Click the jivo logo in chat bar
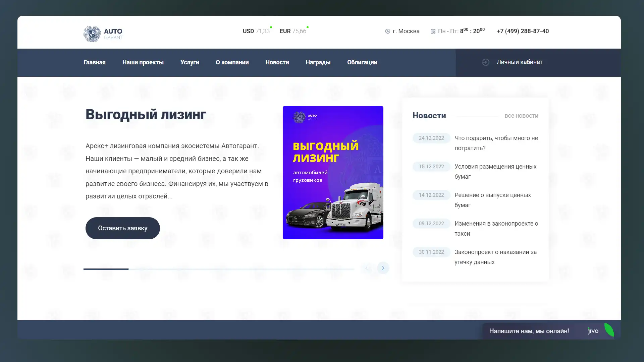Screen dimensions: 644x362 point(593,331)
